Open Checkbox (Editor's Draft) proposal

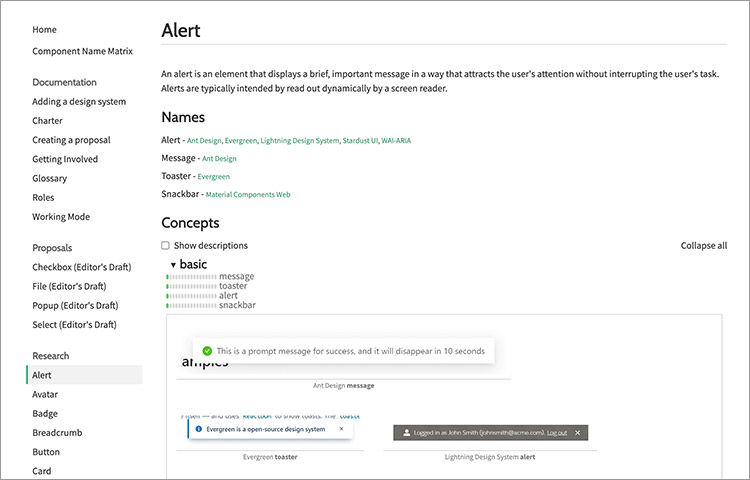(81, 267)
